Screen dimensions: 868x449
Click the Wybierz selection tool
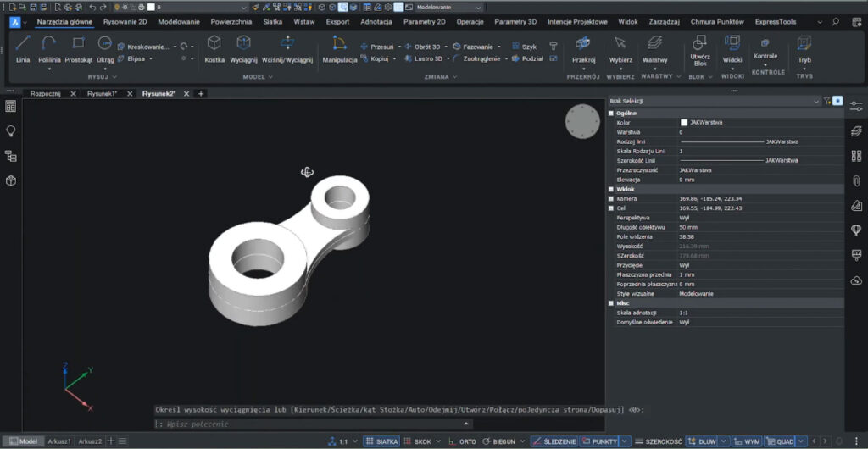620,48
